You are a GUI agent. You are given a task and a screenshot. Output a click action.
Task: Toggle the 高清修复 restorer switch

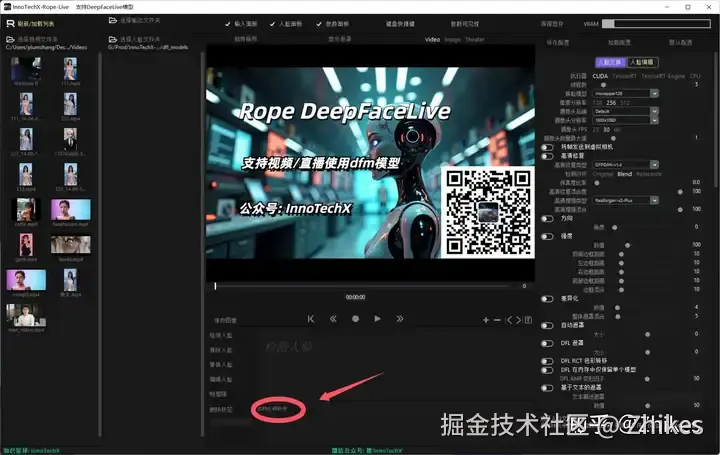(x=547, y=156)
